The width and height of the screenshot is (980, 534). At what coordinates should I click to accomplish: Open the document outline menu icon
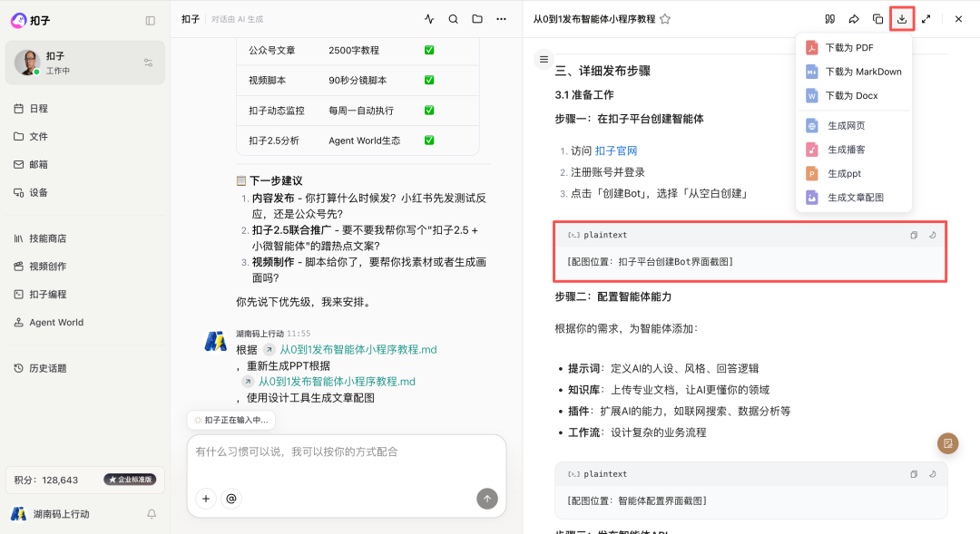pos(544,59)
